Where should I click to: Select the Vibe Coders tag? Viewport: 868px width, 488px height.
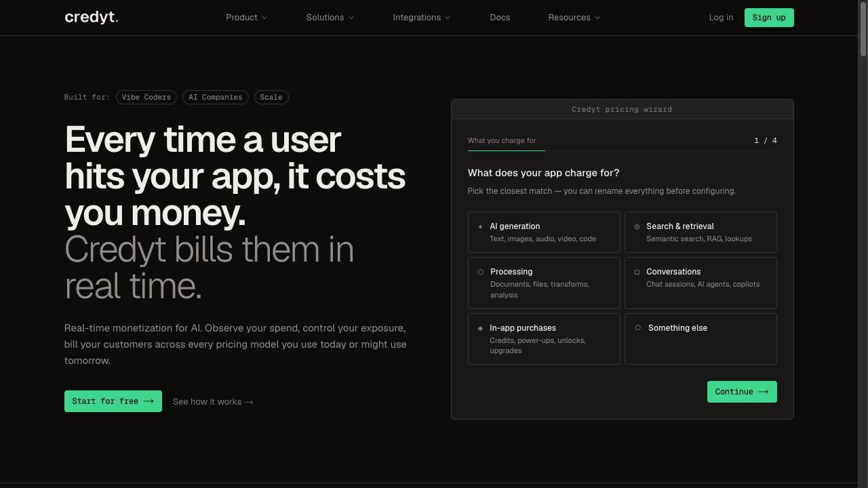146,98
